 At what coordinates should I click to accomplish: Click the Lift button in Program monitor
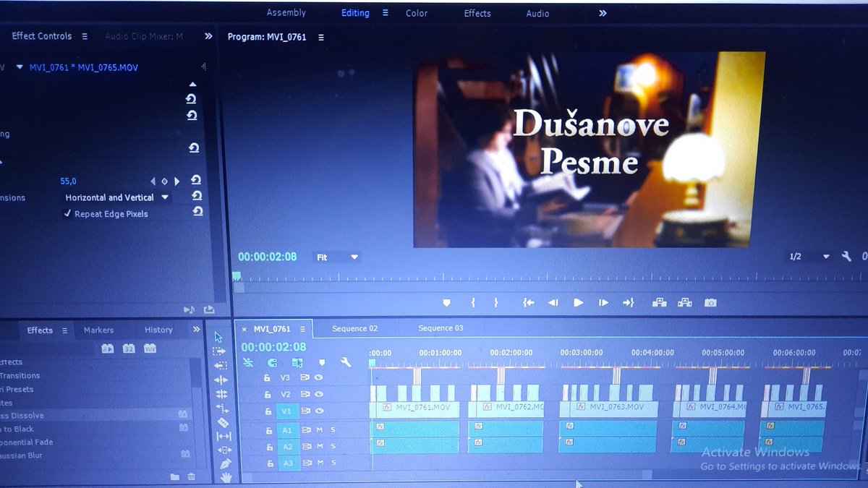click(659, 303)
